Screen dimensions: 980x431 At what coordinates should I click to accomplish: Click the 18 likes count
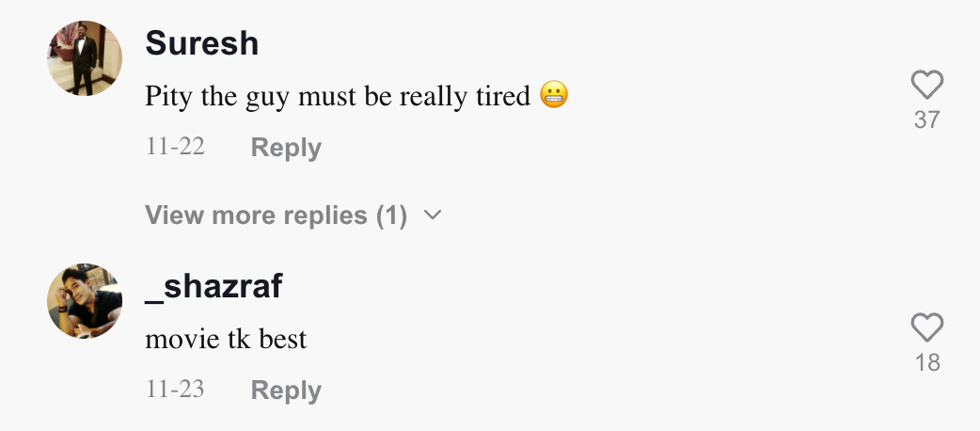[927, 363]
